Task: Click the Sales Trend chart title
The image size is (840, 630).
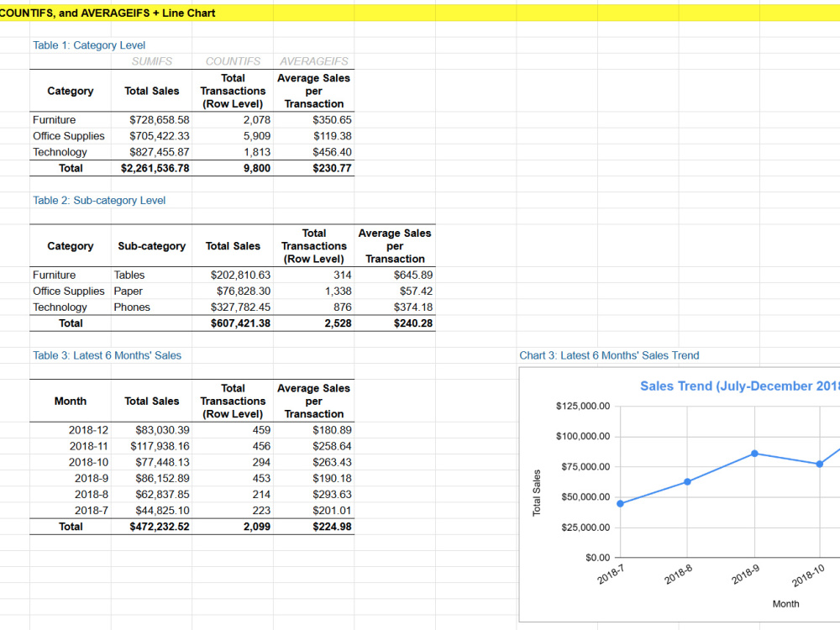Action: 739,386
